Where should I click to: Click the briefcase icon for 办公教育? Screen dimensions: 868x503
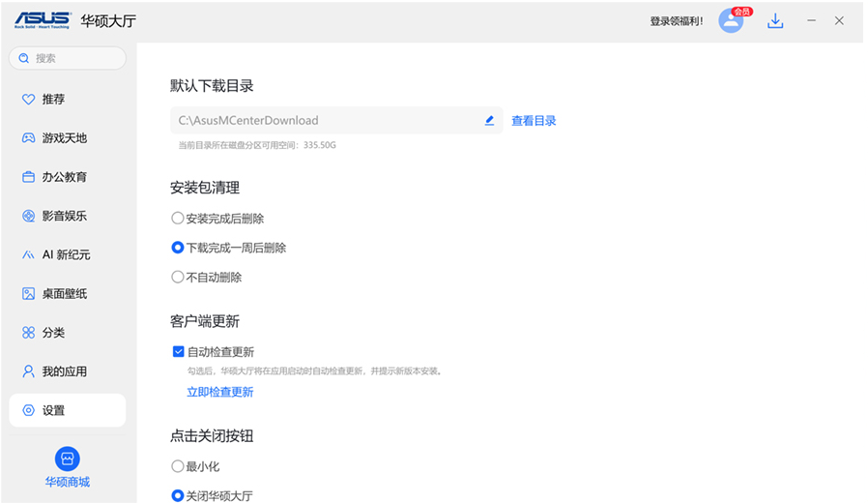click(x=28, y=177)
